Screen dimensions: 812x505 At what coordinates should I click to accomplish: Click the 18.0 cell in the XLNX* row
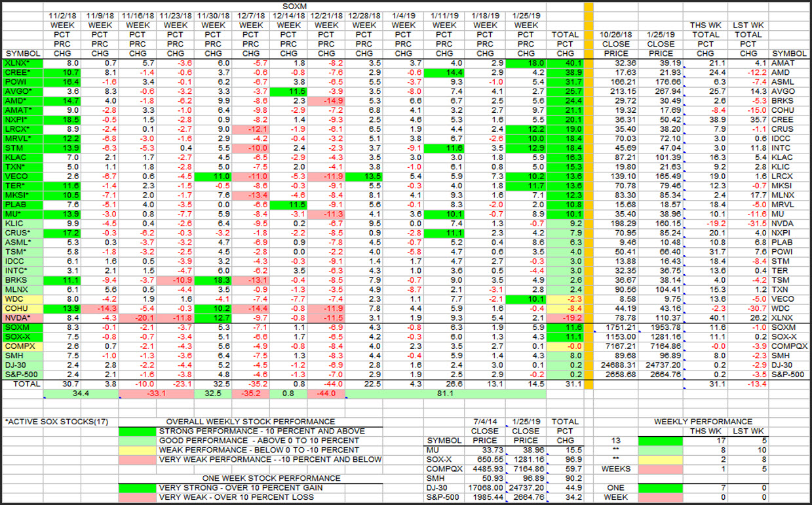(526, 63)
